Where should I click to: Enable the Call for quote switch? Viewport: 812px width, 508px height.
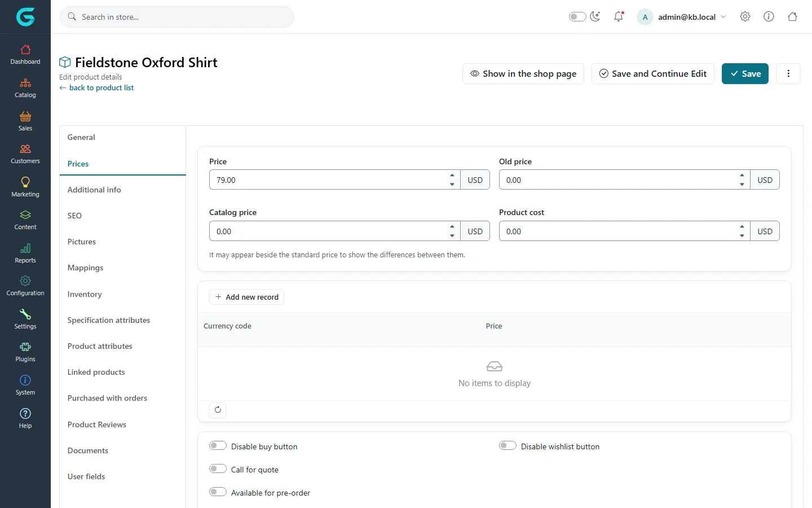pos(218,469)
